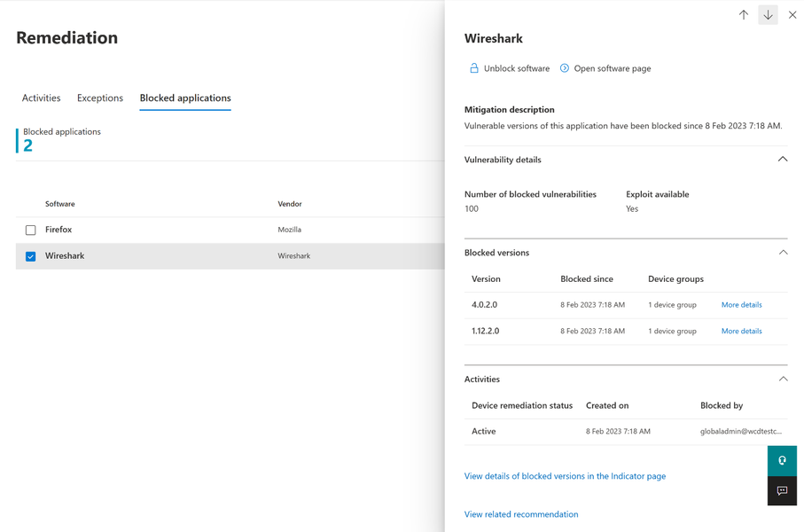Screen dimensions: 804x532
Task: Select the Blocked applications tab
Action: (x=185, y=98)
